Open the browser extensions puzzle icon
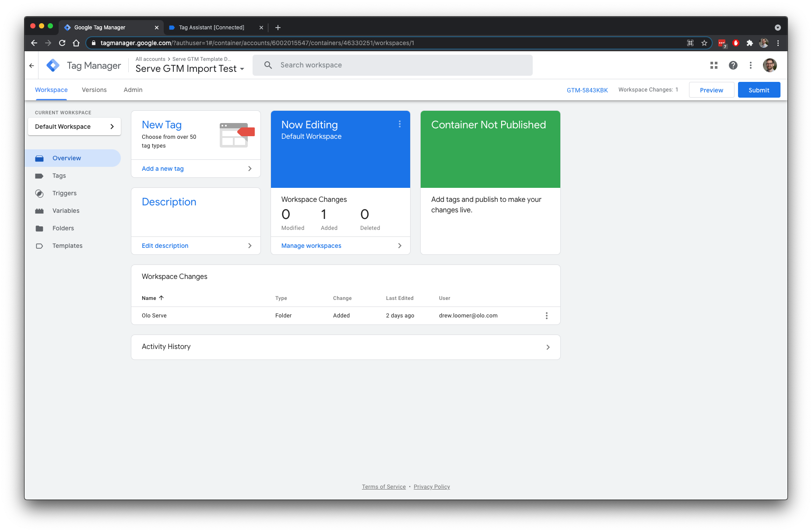The image size is (812, 532). point(750,43)
